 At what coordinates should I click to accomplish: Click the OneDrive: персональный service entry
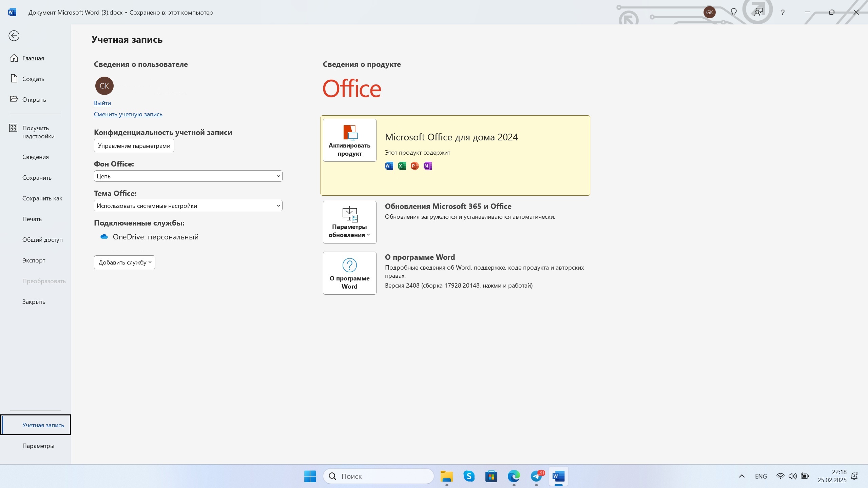[x=150, y=237]
